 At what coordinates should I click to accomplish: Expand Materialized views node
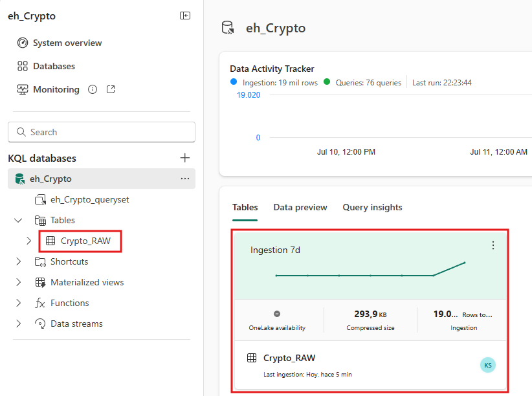pyautogui.click(x=19, y=282)
